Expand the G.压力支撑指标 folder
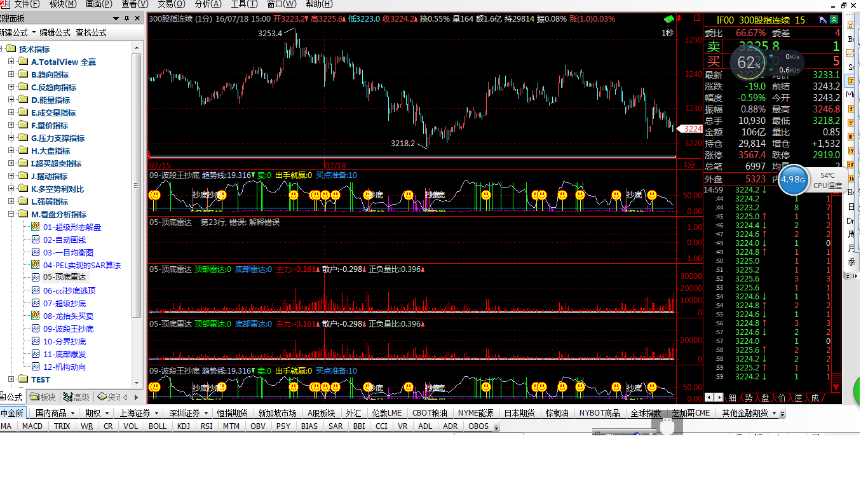Image resolution: width=868 pixels, height=488 pixels. [11, 138]
